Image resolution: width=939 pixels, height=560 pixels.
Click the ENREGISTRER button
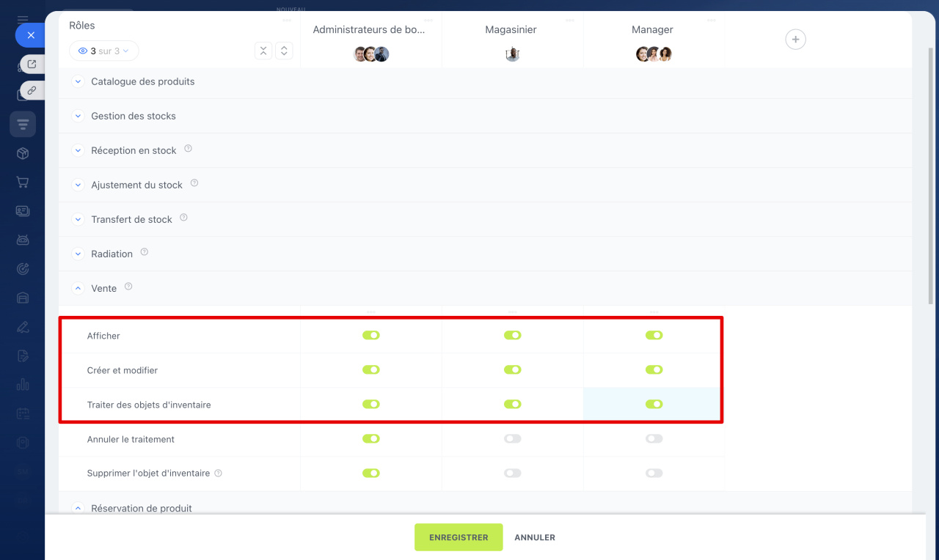click(x=458, y=537)
